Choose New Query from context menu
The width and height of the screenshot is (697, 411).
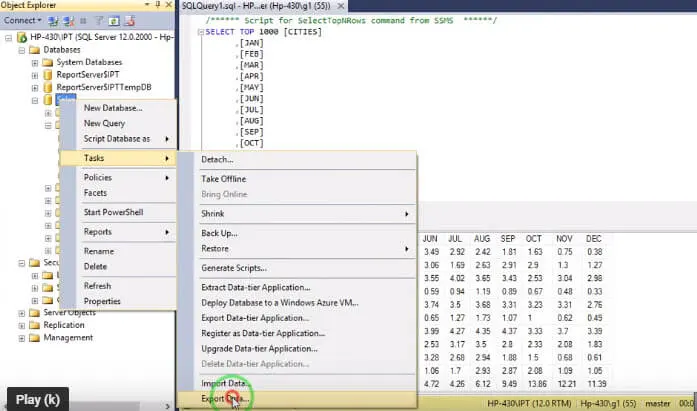118,123
